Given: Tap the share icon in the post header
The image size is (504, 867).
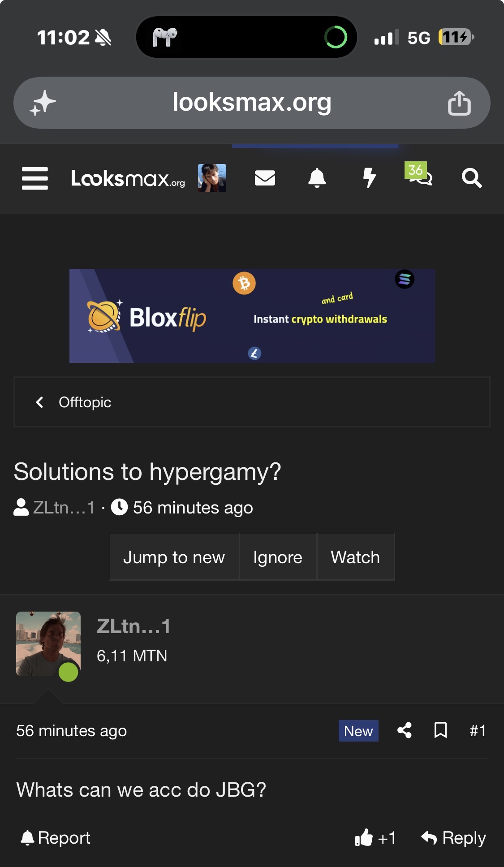Looking at the screenshot, I should point(405,730).
